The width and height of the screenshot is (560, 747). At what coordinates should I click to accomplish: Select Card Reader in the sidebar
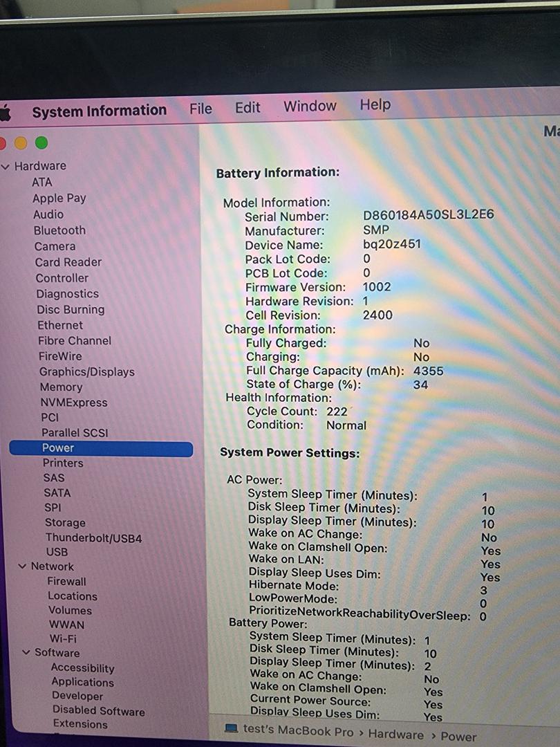[68, 262]
